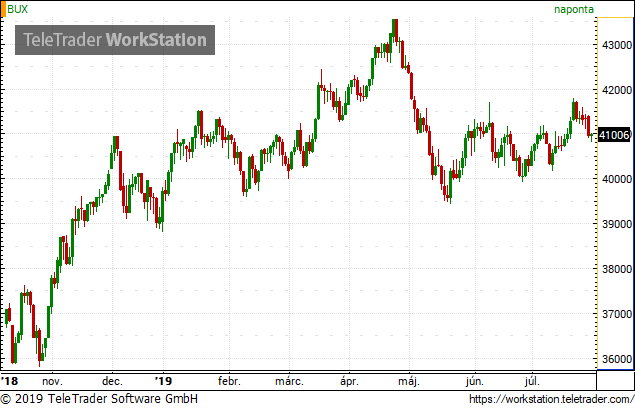Click the BUX symbol label
This screenshot has width=635, height=408.
click(x=17, y=9)
